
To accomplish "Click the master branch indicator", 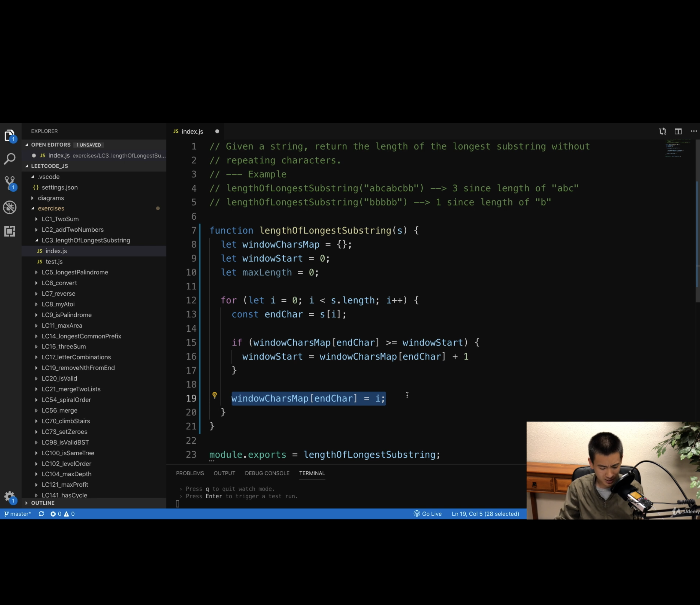I will 18,514.
